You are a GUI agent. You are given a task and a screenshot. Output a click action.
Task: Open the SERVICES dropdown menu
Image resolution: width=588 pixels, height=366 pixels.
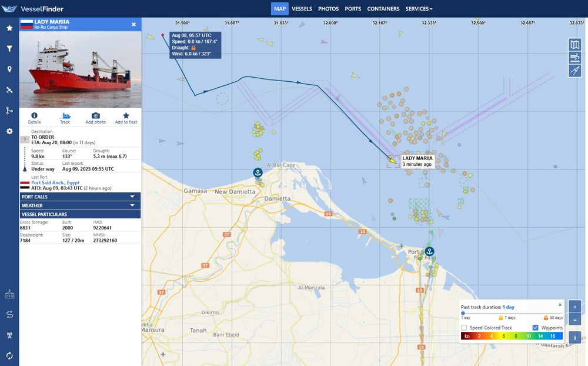(x=419, y=9)
